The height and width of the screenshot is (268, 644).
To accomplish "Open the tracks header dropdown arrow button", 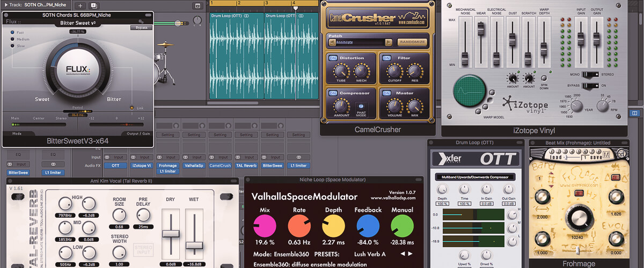I will [x=197, y=5].
